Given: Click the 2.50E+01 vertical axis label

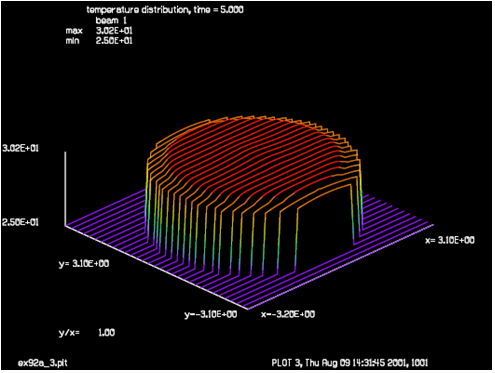Looking at the screenshot, I should (20, 222).
